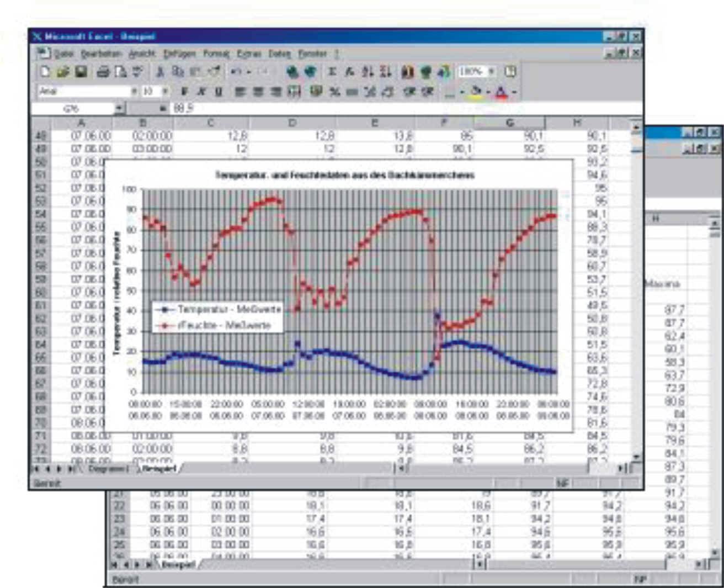Apply Currency style icon
This screenshot has height=588, width=724.
(x=316, y=92)
